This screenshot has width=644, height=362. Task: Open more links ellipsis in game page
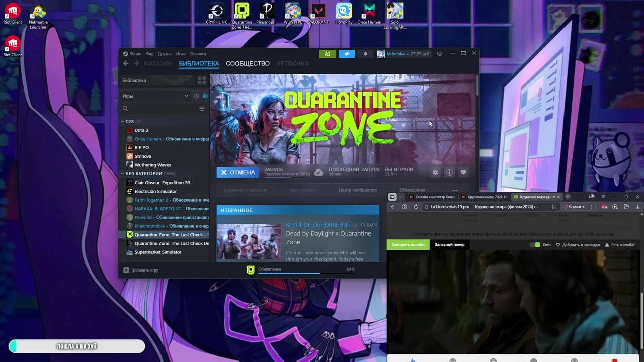point(455,190)
